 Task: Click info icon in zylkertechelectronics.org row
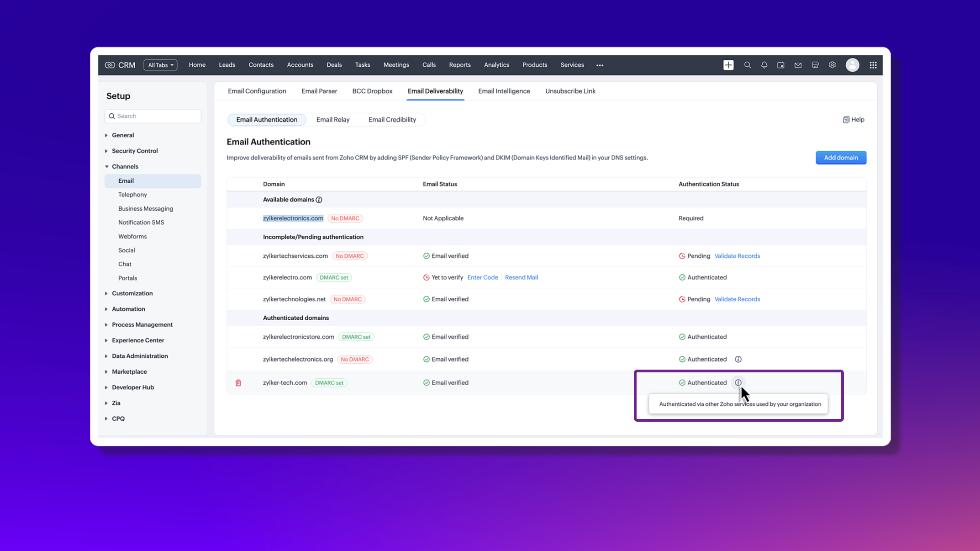pos(738,359)
